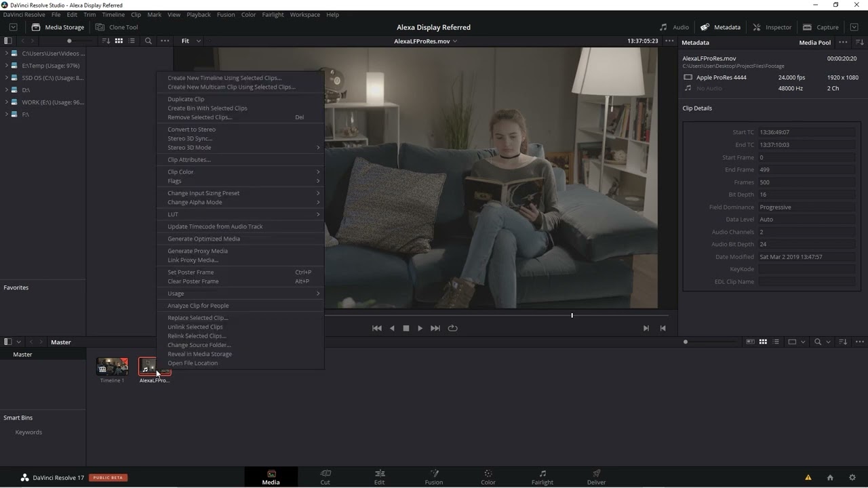
Task: Click the Clone Tool button
Action: point(117,27)
